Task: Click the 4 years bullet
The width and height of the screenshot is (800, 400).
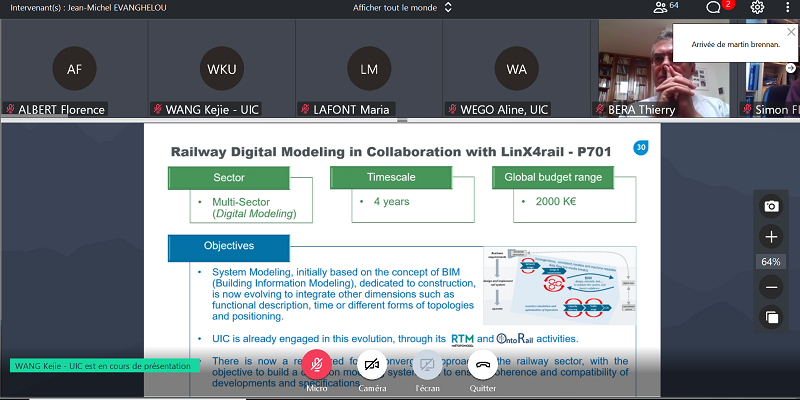Action: click(391, 202)
